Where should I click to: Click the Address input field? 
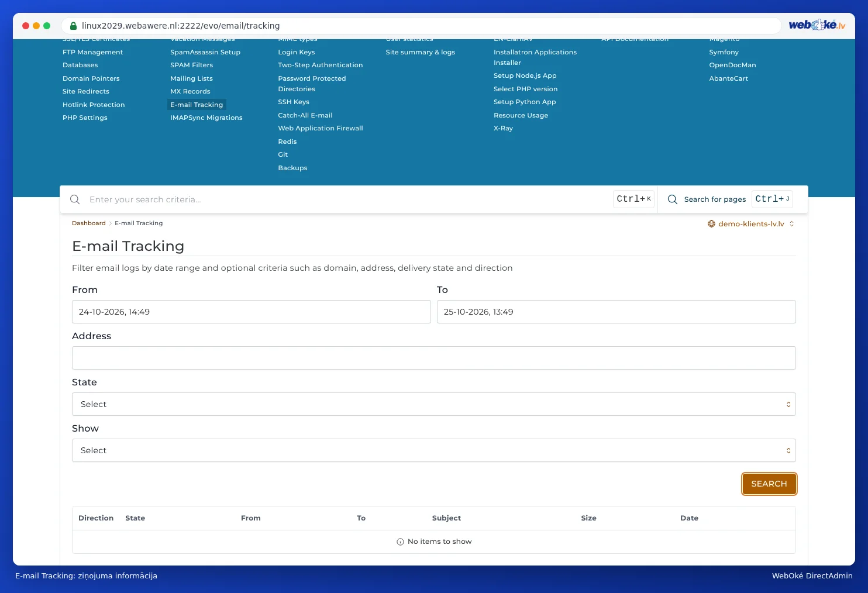(434, 358)
